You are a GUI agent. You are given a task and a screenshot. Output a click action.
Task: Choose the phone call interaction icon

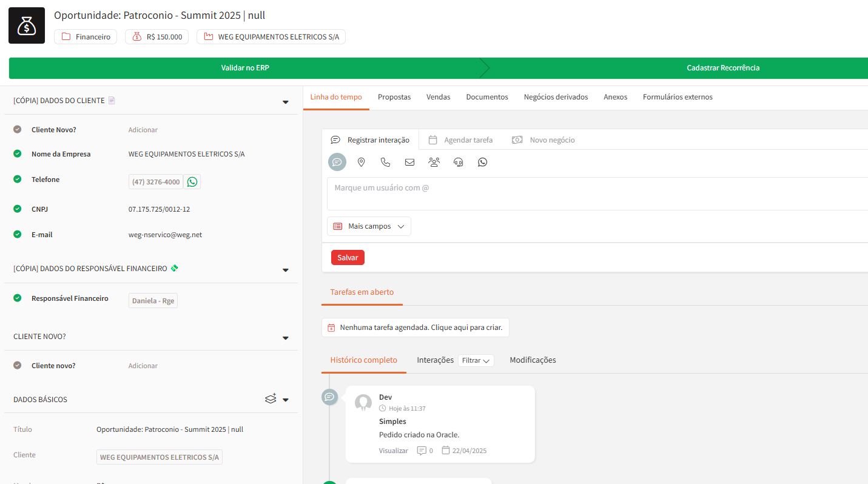coord(385,162)
